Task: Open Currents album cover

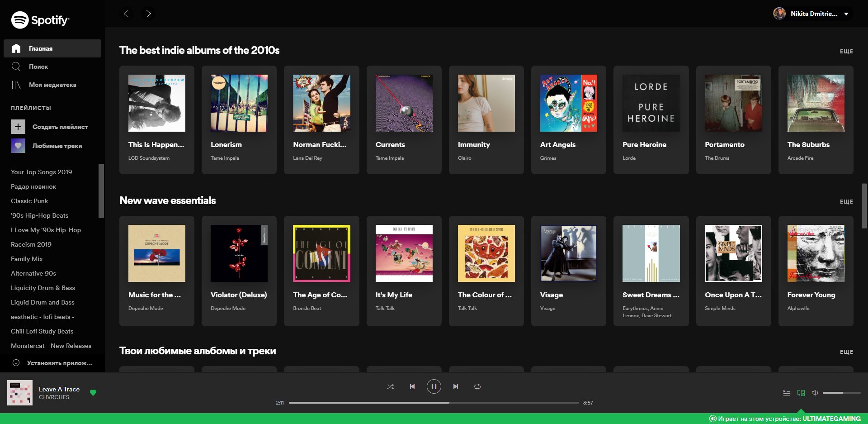Action: click(404, 103)
